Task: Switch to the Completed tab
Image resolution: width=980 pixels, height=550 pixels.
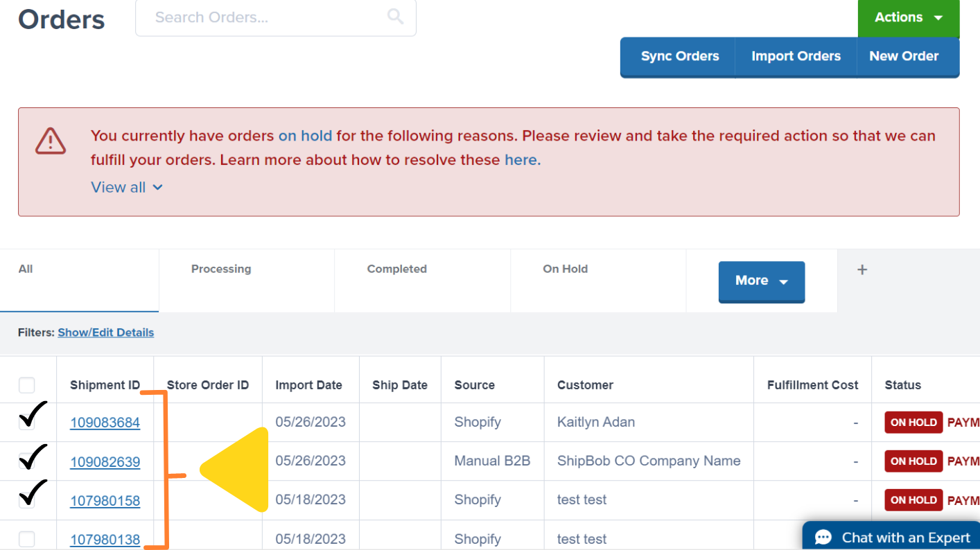Action: click(x=397, y=269)
